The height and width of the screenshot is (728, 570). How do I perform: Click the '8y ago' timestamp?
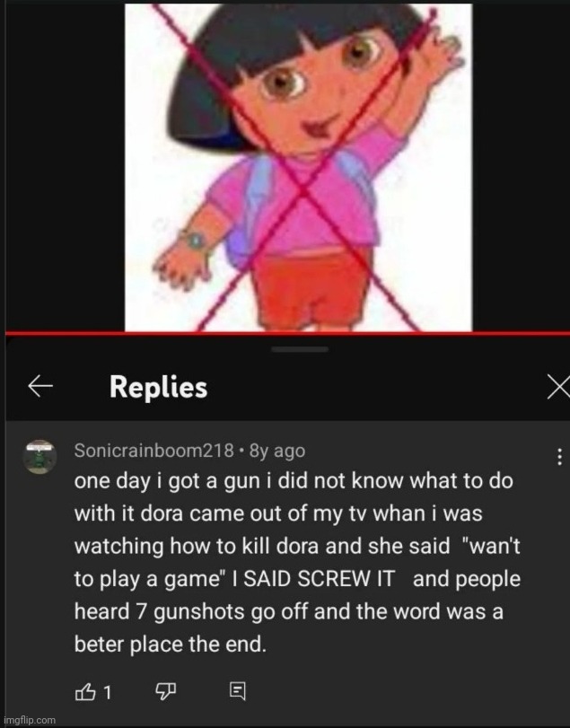point(277,451)
